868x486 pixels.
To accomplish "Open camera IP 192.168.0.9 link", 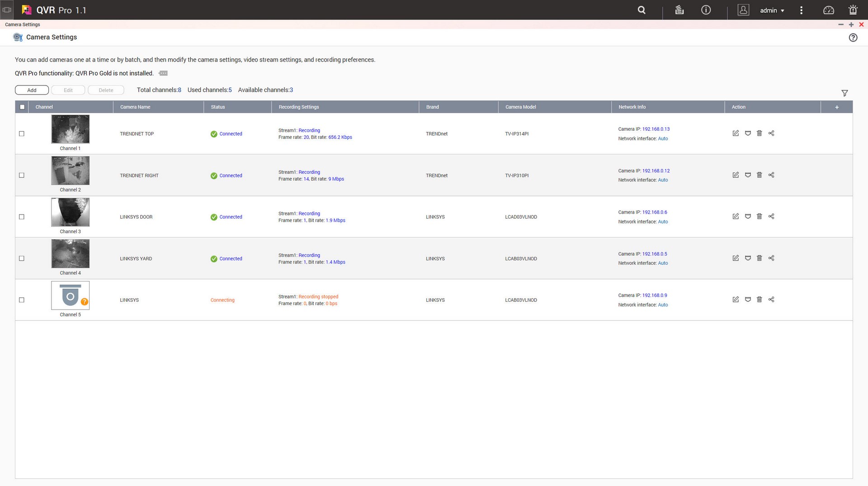I will click(655, 295).
